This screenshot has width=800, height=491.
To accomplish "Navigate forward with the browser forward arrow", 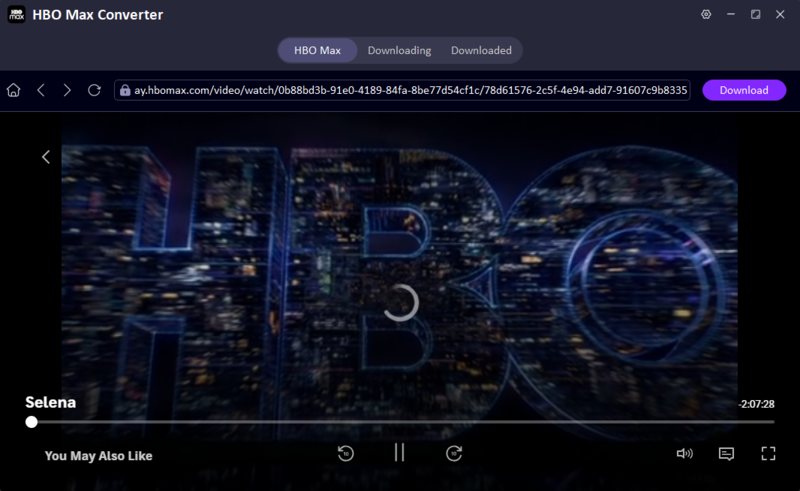I will pos(67,90).
